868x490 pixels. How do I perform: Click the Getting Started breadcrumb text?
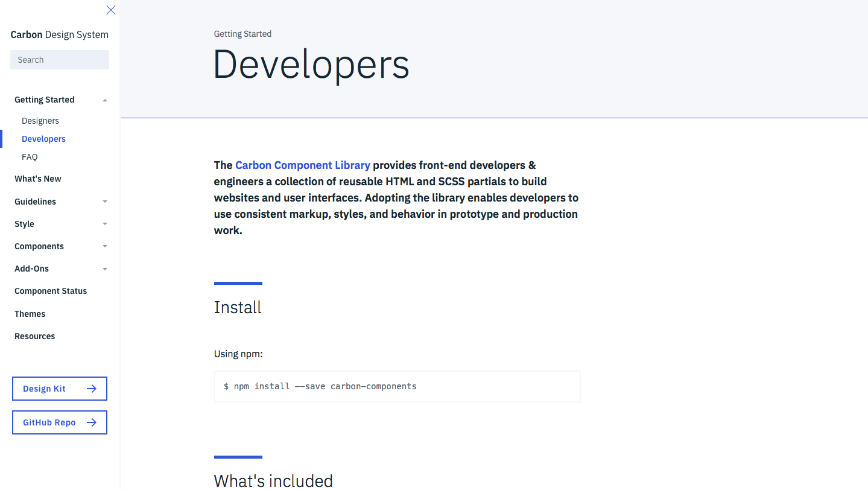pos(242,34)
